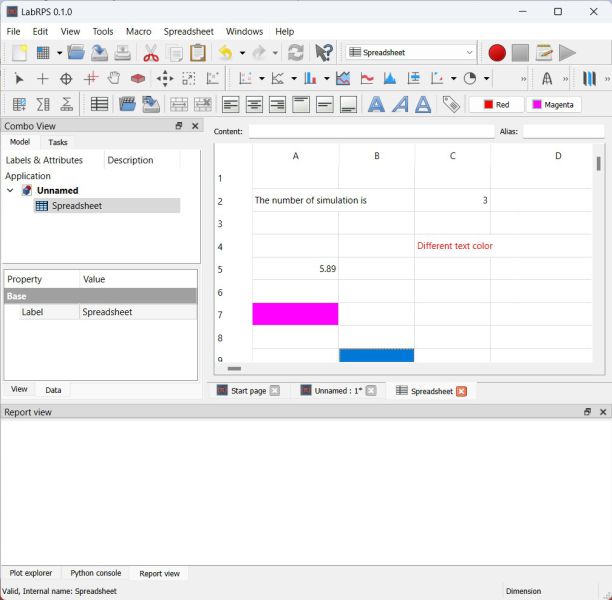612x600 pixels.
Task: Import spreadsheet with clapperboard folder icon
Action: (127, 105)
